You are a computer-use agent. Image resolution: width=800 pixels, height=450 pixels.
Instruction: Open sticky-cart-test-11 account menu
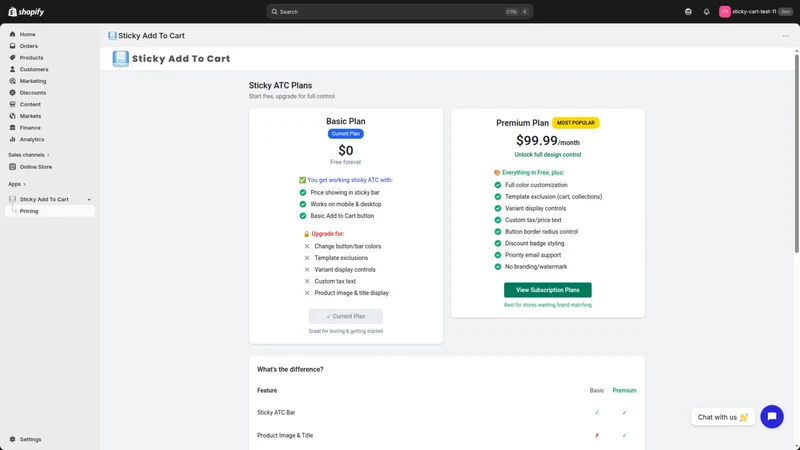click(x=756, y=12)
